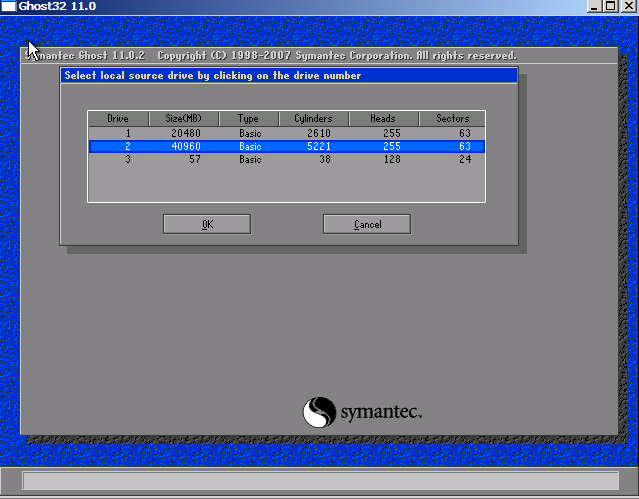
Task: Click the 40960 size cell
Action: [186, 146]
